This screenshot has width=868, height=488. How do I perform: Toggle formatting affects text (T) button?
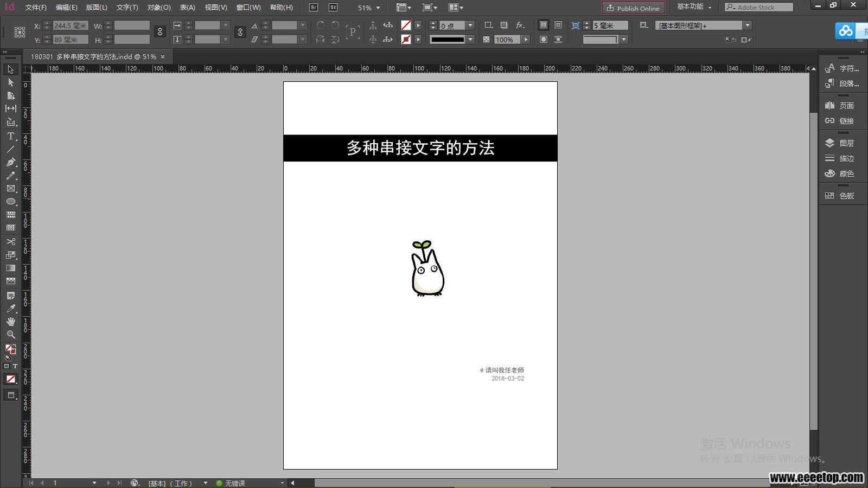tap(15, 367)
